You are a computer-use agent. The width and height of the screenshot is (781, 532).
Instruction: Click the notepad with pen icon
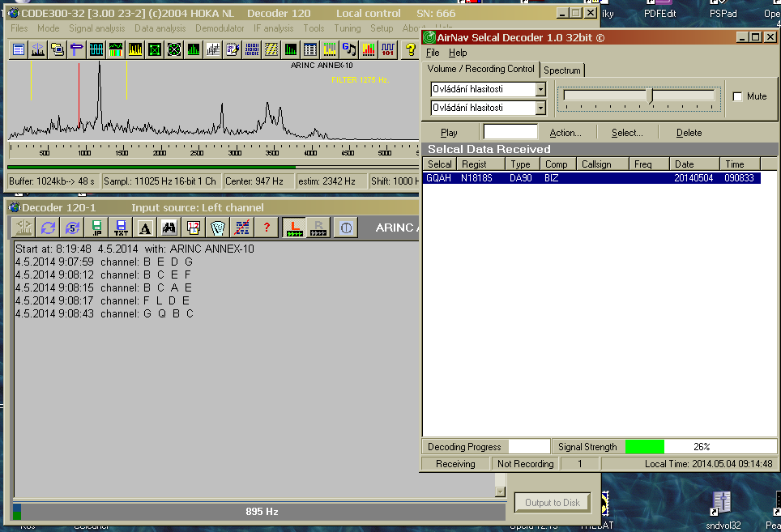[232, 49]
